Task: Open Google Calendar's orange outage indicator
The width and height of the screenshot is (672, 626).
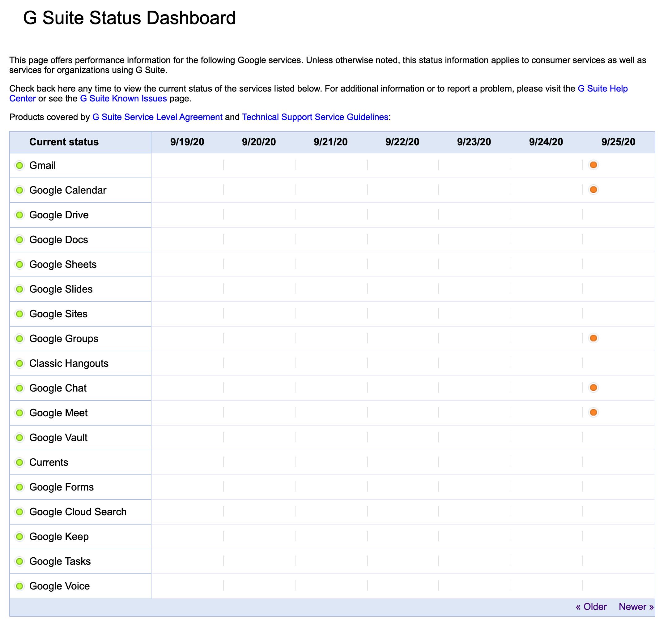Action: click(x=593, y=189)
